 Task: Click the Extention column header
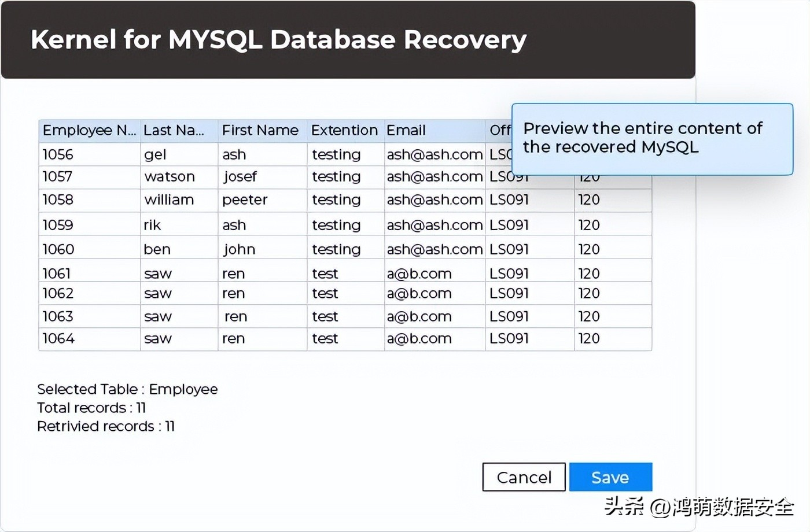pyautogui.click(x=346, y=131)
